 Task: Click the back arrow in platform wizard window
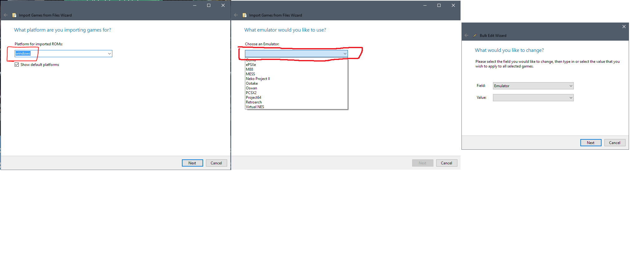(x=6, y=15)
